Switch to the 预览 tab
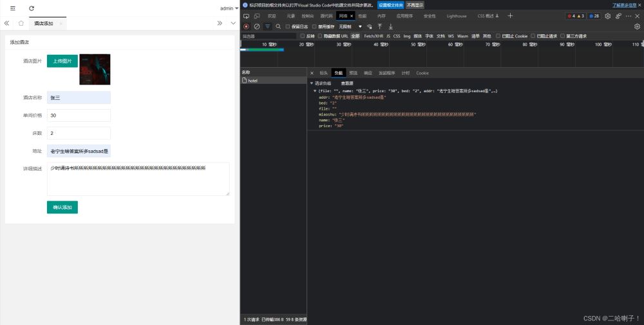Viewport: 644px width, 325px height. [x=353, y=73]
